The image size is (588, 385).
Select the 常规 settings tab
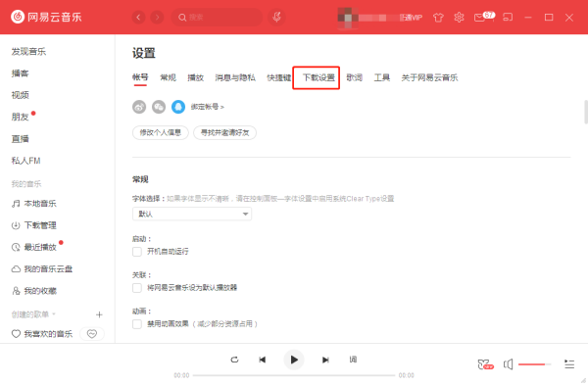click(x=168, y=77)
